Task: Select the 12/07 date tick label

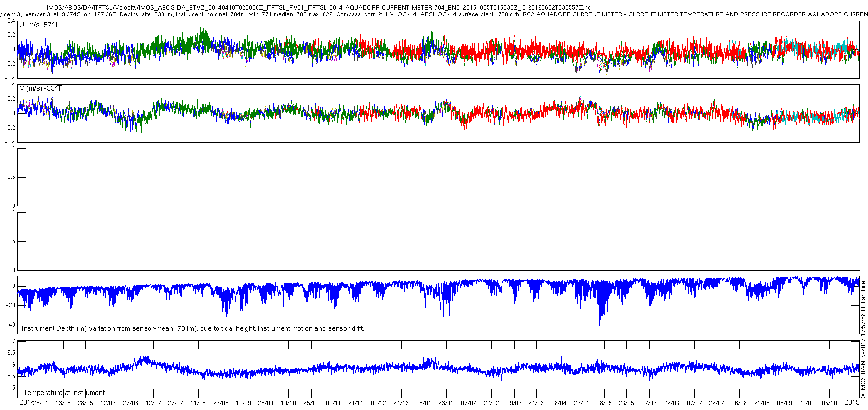Action: 153,403
